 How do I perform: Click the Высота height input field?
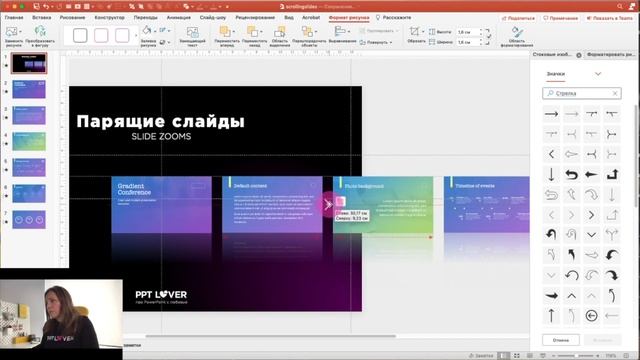pyautogui.click(x=467, y=32)
